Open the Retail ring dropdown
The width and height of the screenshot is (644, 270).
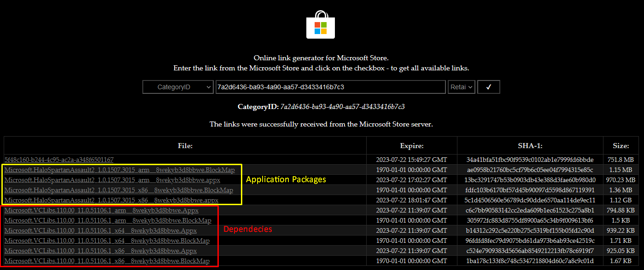[461, 87]
